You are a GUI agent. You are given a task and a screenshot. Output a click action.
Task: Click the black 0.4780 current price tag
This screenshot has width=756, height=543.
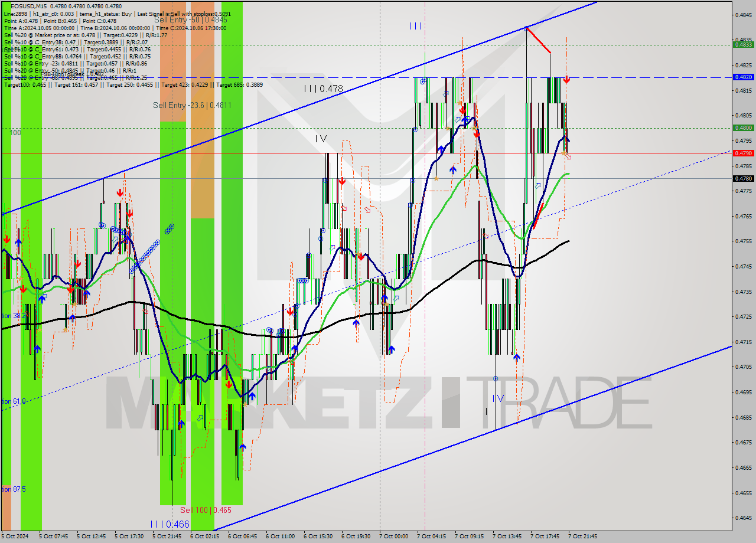(x=742, y=178)
